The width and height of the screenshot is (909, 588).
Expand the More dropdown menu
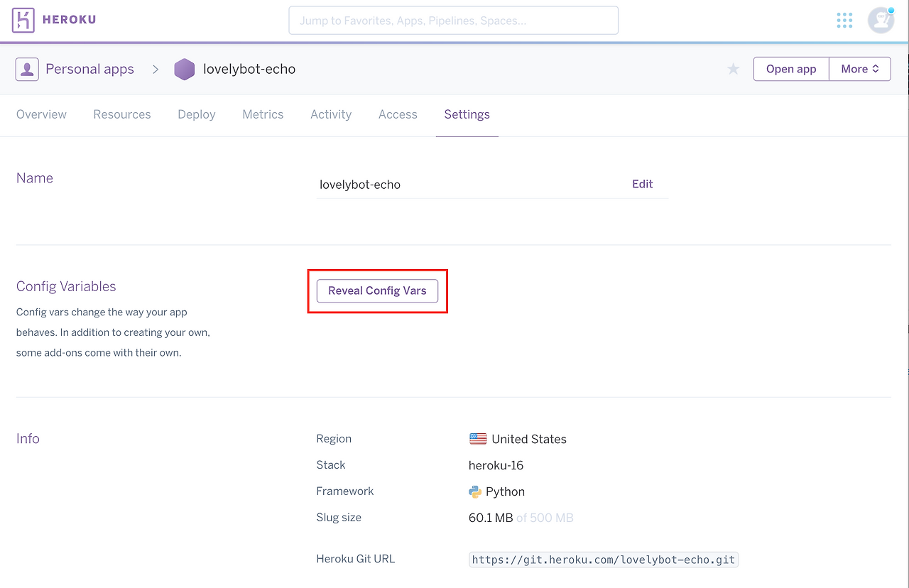(x=860, y=69)
